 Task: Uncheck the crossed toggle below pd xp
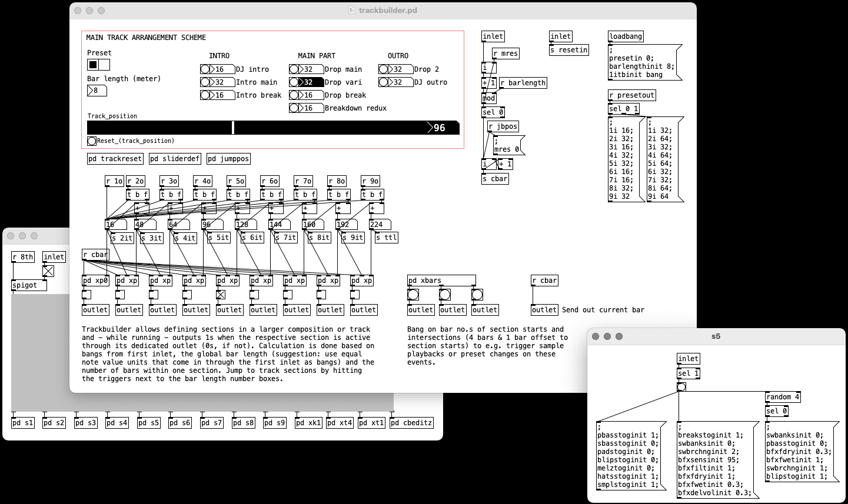(x=221, y=295)
